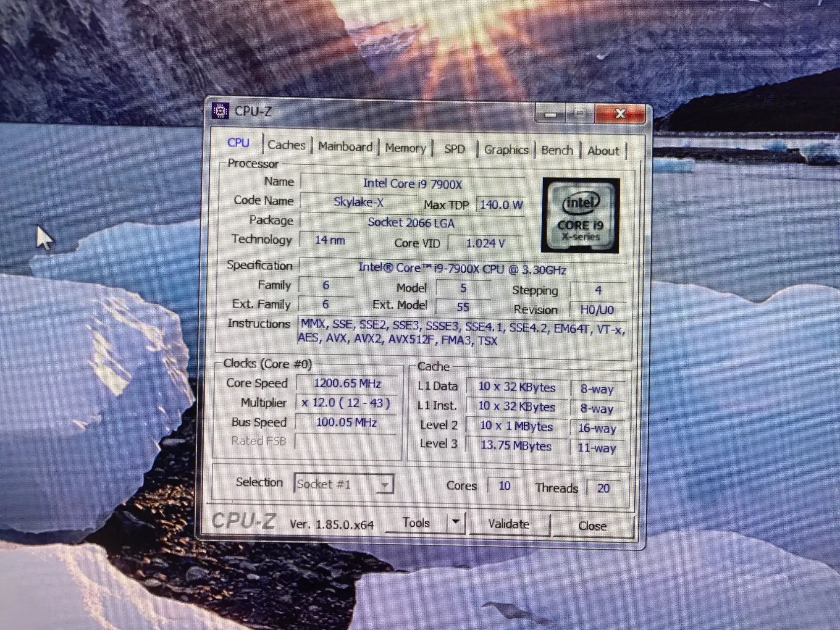Switch to the Caches tab
Viewport: 840px width, 630px height.
pos(286,145)
